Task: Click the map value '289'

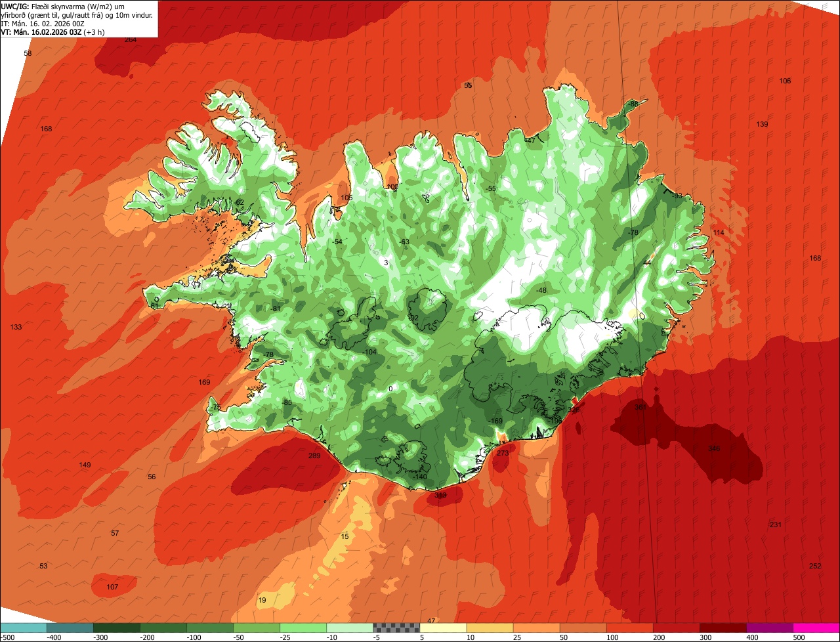Action: (314, 456)
